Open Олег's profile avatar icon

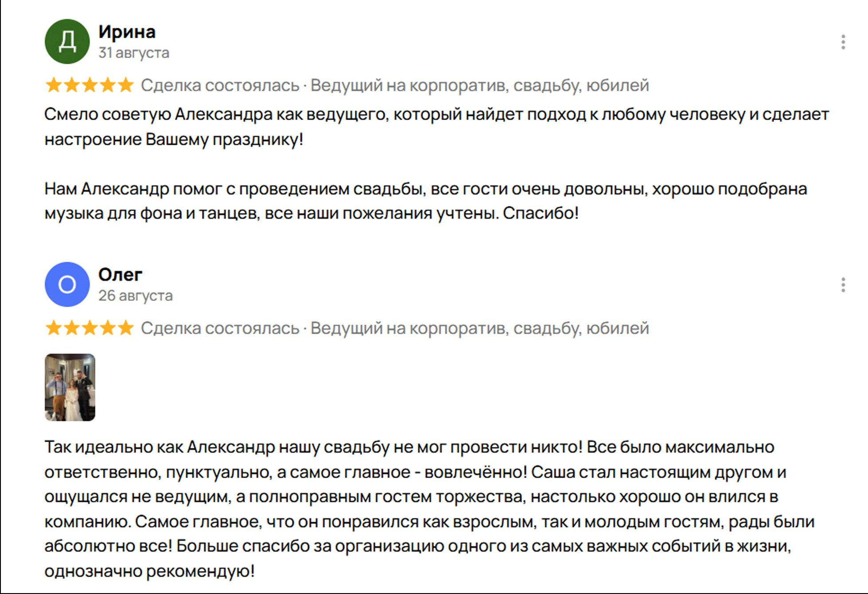click(x=67, y=285)
